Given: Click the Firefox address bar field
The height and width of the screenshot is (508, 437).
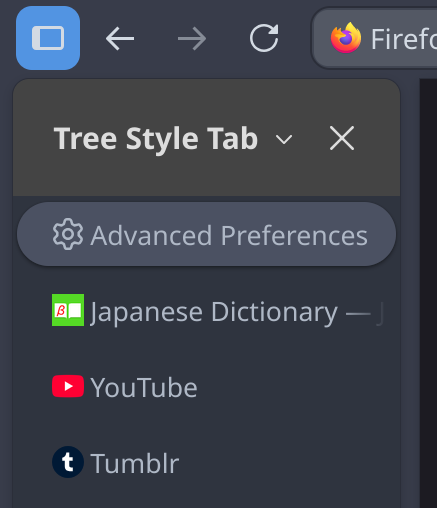Looking at the screenshot, I should pyautogui.click(x=375, y=38).
